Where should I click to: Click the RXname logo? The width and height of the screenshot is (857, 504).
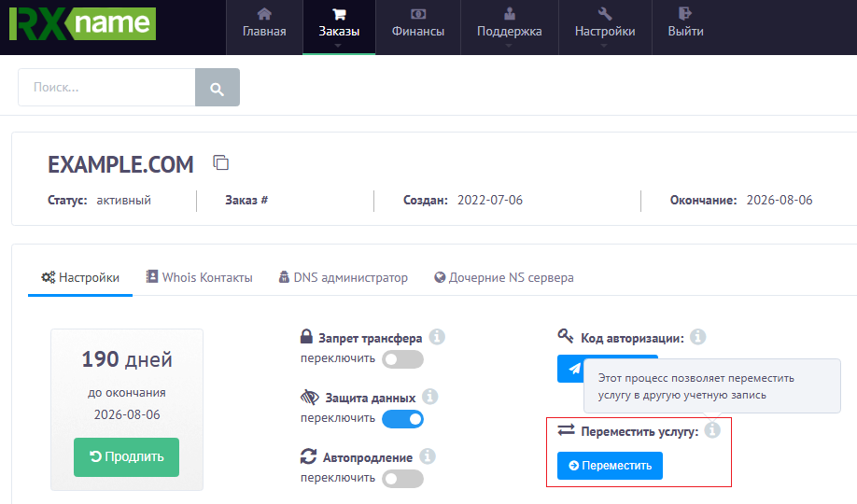[82, 24]
